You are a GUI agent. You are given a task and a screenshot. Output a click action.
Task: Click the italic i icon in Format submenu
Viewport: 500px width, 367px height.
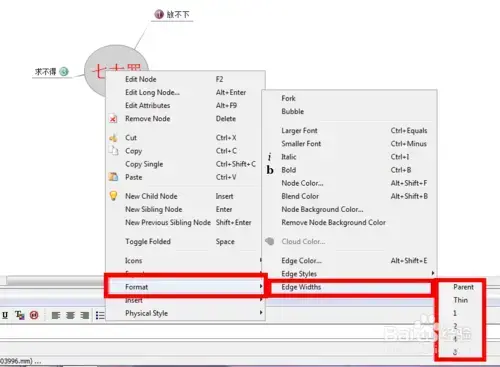click(269, 157)
